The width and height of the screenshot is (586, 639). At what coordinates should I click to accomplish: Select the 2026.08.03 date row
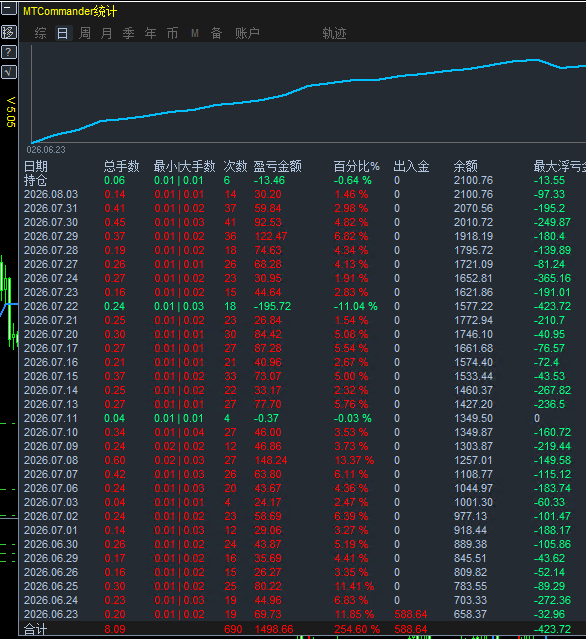point(51,194)
